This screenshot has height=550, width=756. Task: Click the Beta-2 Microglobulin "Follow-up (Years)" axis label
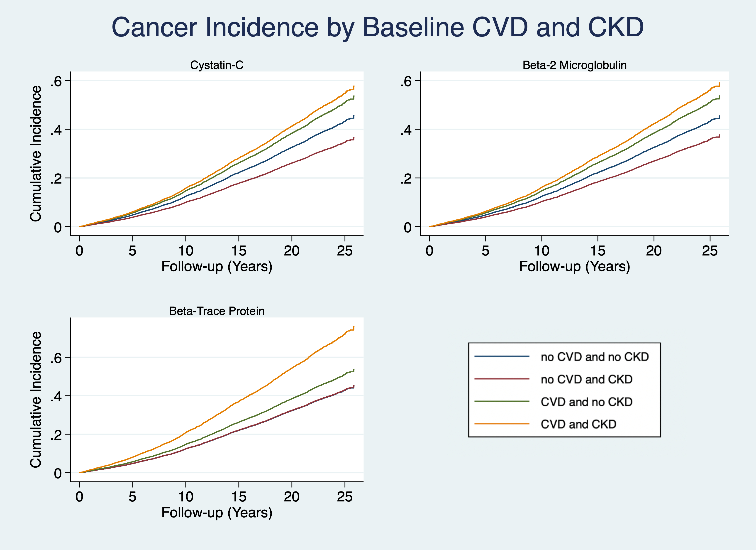pos(574,267)
